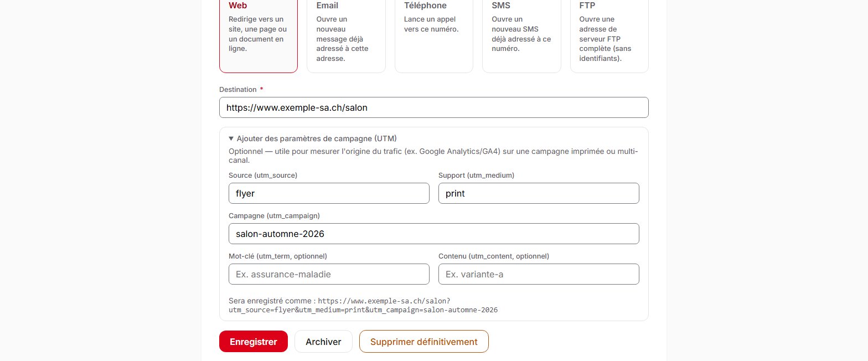868x361 pixels.
Task: Click the 'Optionnel — utile pour mesurer' description text
Action: (x=434, y=156)
